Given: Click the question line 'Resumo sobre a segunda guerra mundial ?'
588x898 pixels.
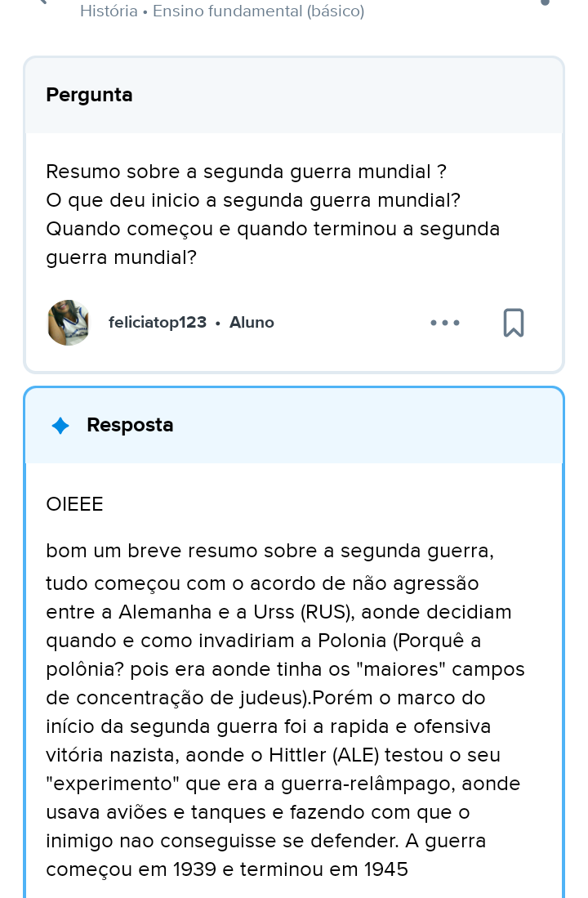Looking at the screenshot, I should click(x=246, y=172).
